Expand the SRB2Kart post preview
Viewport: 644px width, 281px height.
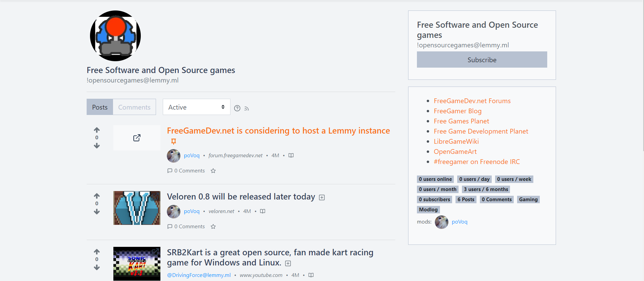[288, 263]
